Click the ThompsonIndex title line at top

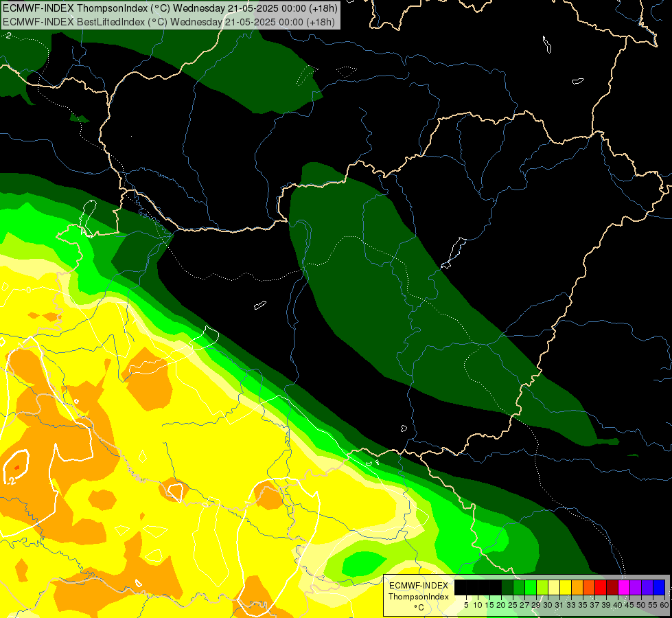pyautogui.click(x=170, y=8)
